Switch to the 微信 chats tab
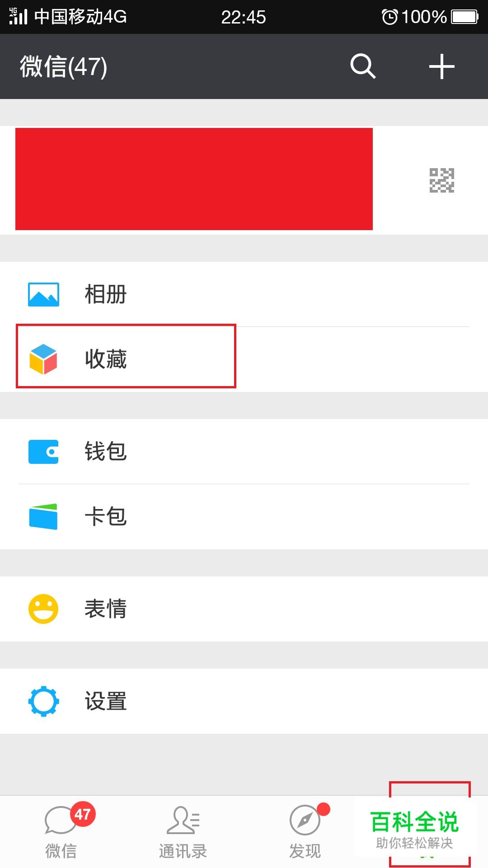Screen dimensions: 488x868 tap(61, 832)
